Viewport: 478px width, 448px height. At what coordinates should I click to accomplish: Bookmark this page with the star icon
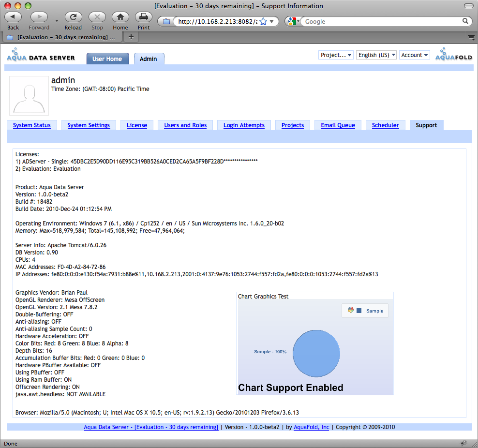click(263, 22)
